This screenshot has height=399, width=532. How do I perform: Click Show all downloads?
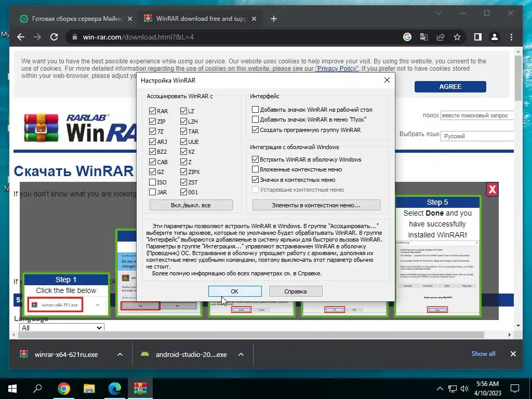tap(483, 353)
